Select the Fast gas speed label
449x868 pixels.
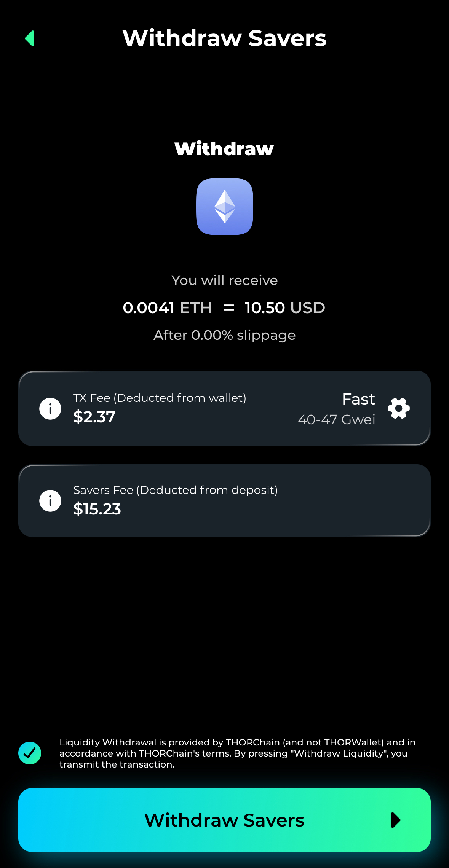(358, 399)
